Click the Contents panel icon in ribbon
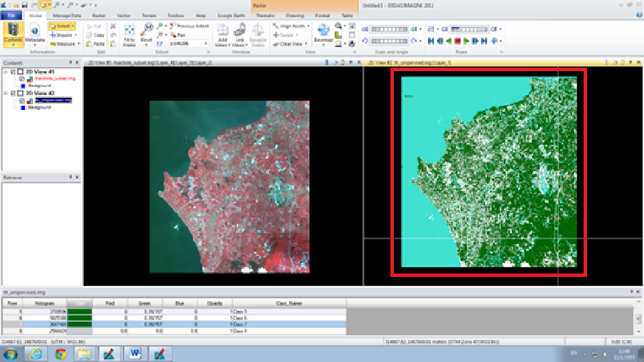 (x=13, y=31)
